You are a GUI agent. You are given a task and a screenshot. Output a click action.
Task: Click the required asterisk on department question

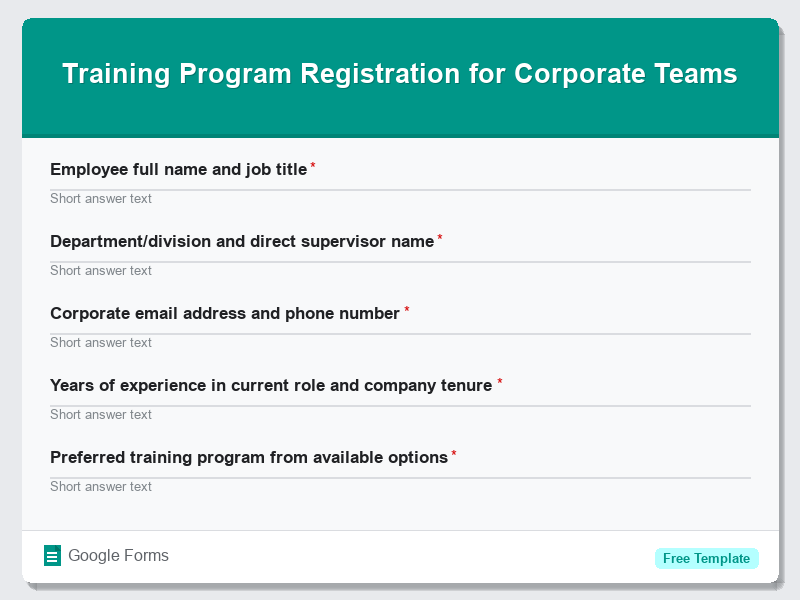point(439,236)
